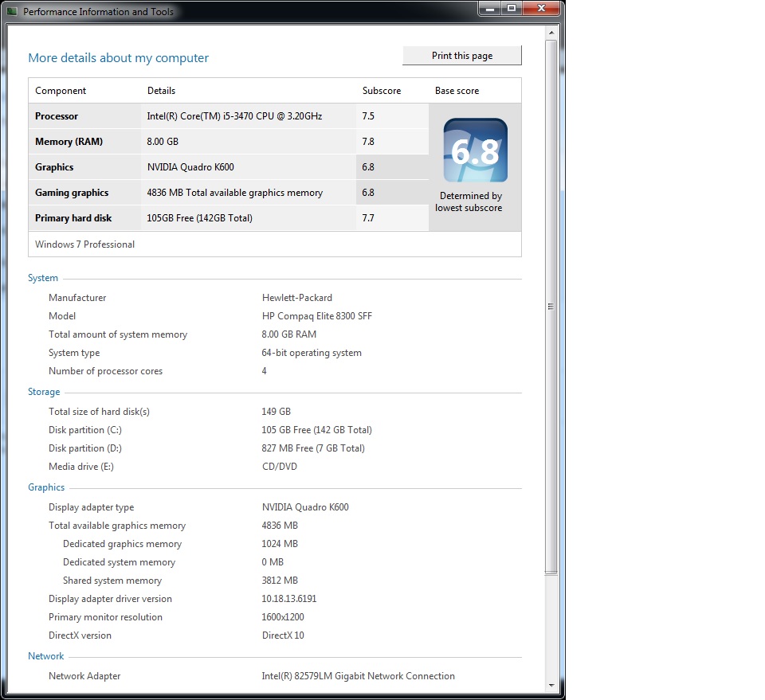765x700 pixels.
Task: Click the System section heading
Action: click(43, 278)
